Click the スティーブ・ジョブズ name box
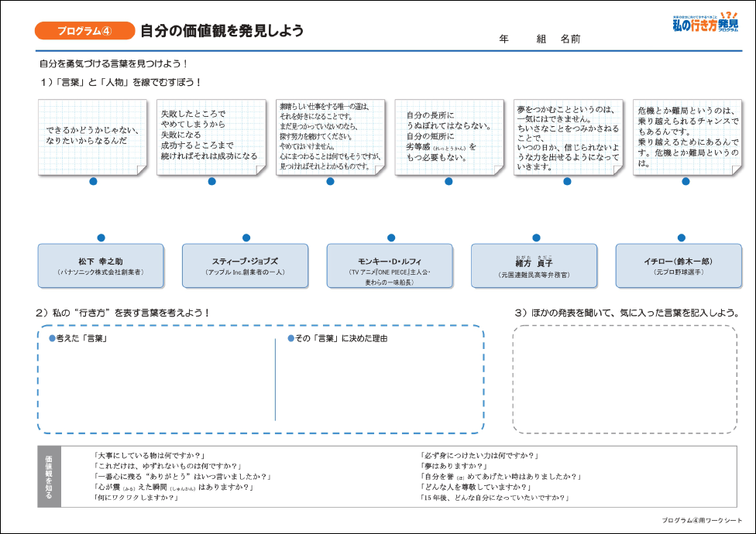 (245, 266)
